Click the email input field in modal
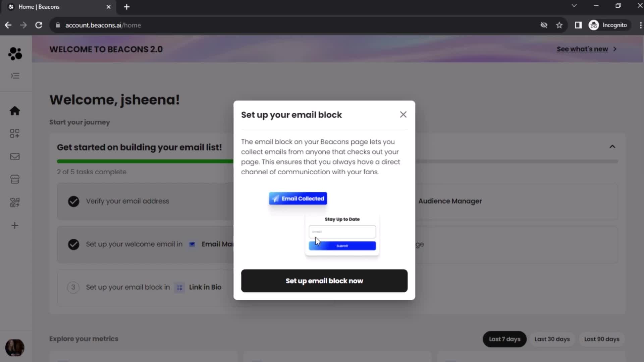Image resolution: width=644 pixels, height=362 pixels. 342,232
